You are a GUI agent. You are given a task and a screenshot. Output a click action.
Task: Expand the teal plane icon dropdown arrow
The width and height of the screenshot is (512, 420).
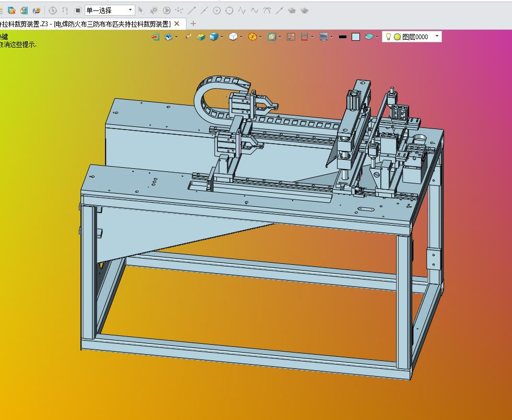point(377,37)
